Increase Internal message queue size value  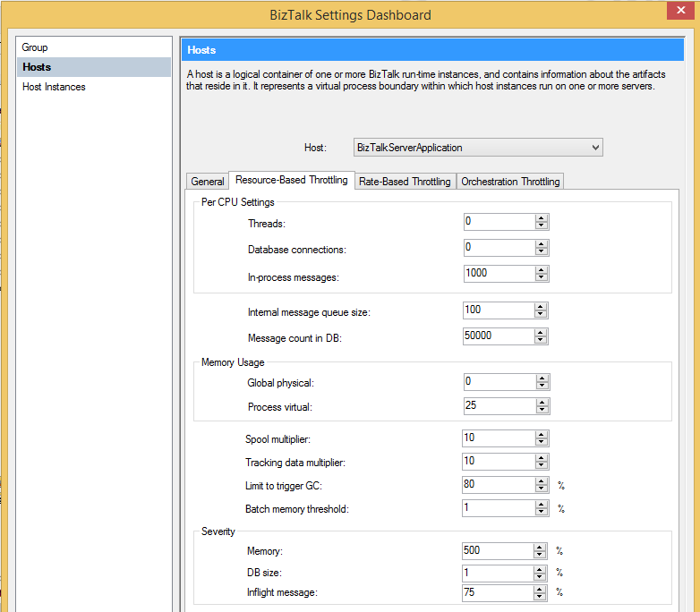click(x=541, y=306)
